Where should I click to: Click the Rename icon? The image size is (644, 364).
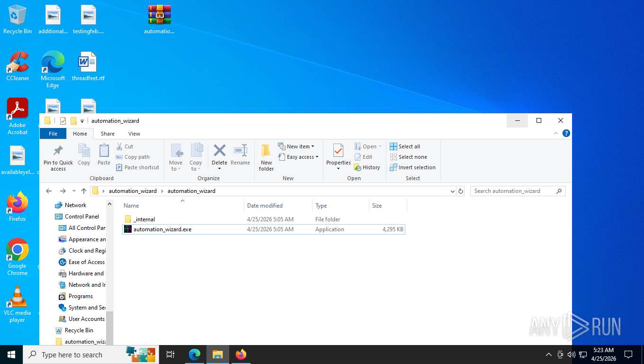click(x=241, y=151)
